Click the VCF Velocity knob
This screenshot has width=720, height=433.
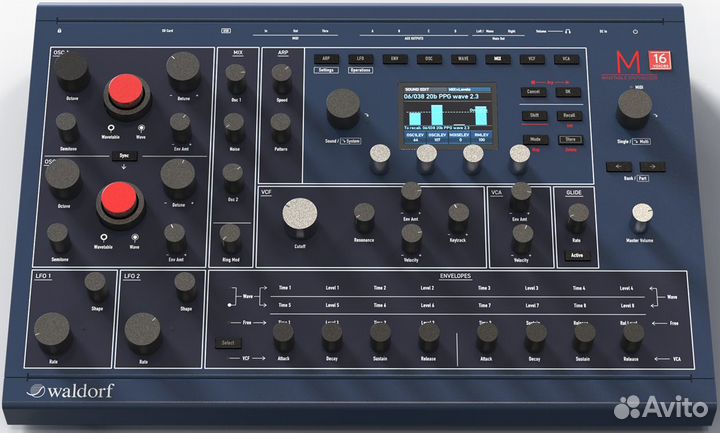coord(412,237)
